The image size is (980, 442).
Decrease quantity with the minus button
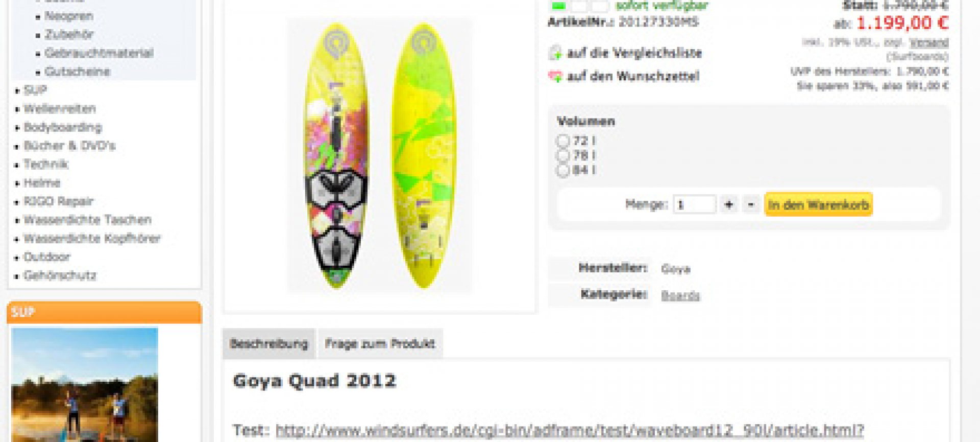tap(751, 205)
